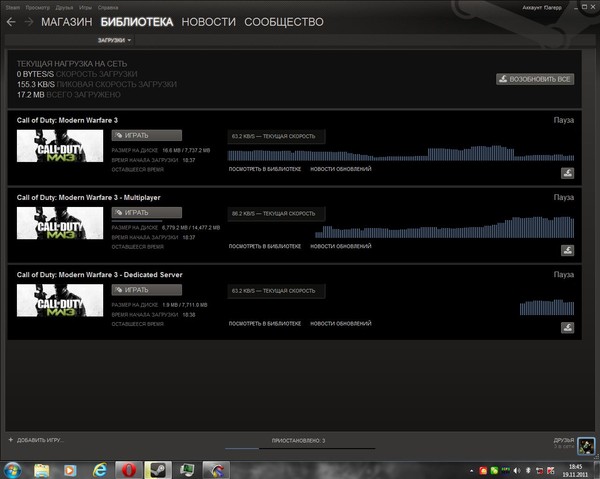Click Пауза status of Modern Warfare 3
This screenshot has width=600, height=479.
click(564, 120)
